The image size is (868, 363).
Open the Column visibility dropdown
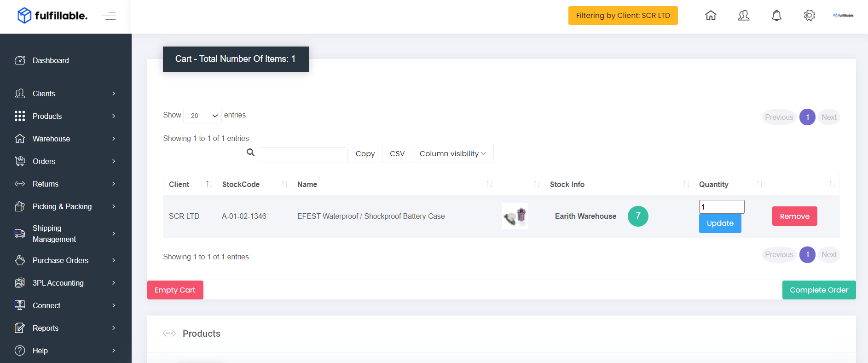click(453, 153)
